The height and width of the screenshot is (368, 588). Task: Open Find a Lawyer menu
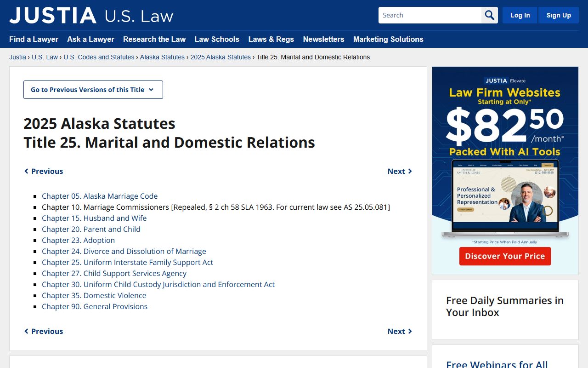tap(34, 39)
